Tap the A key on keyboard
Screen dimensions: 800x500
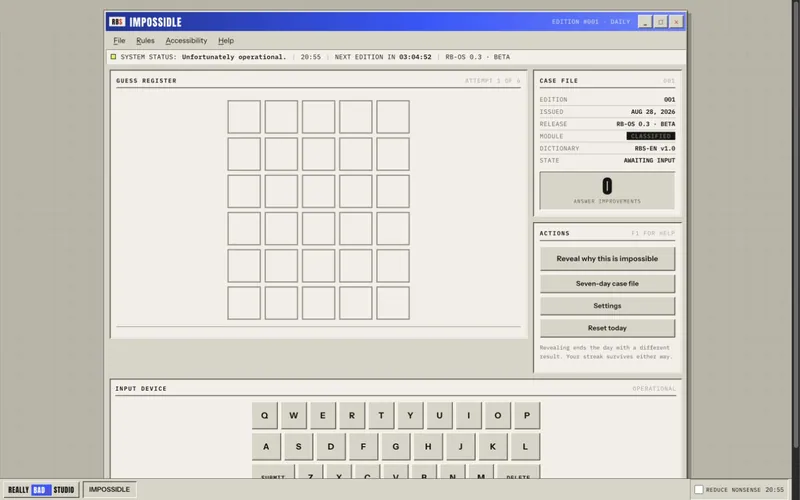pos(266,446)
